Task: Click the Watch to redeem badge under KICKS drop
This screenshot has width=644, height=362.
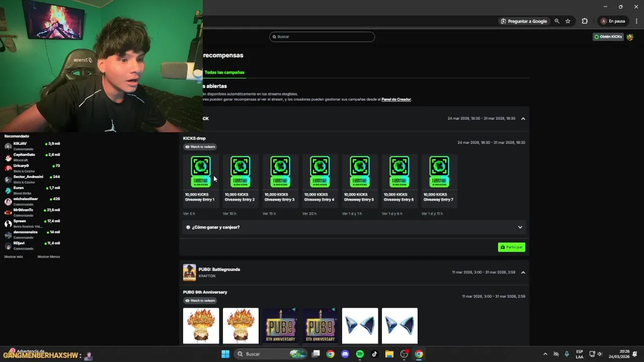Action: coord(200,147)
